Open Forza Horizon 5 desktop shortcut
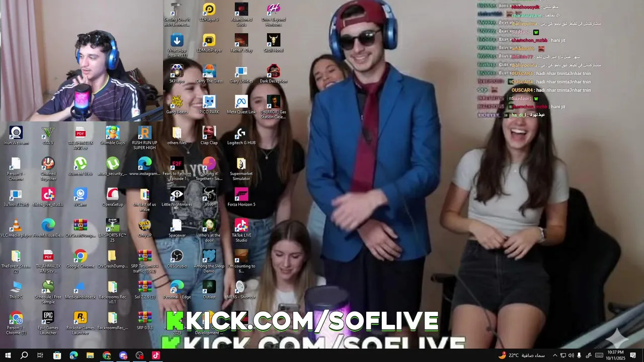The width and height of the screenshot is (644, 362). click(x=241, y=198)
